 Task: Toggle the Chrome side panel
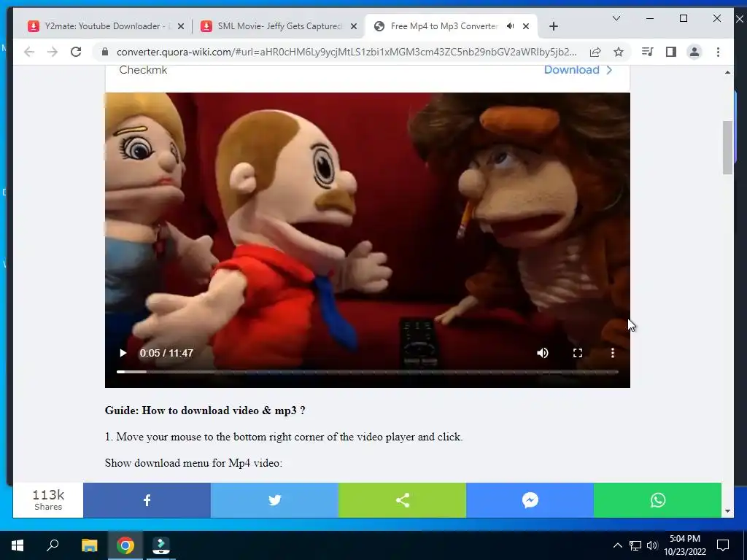[671, 52]
